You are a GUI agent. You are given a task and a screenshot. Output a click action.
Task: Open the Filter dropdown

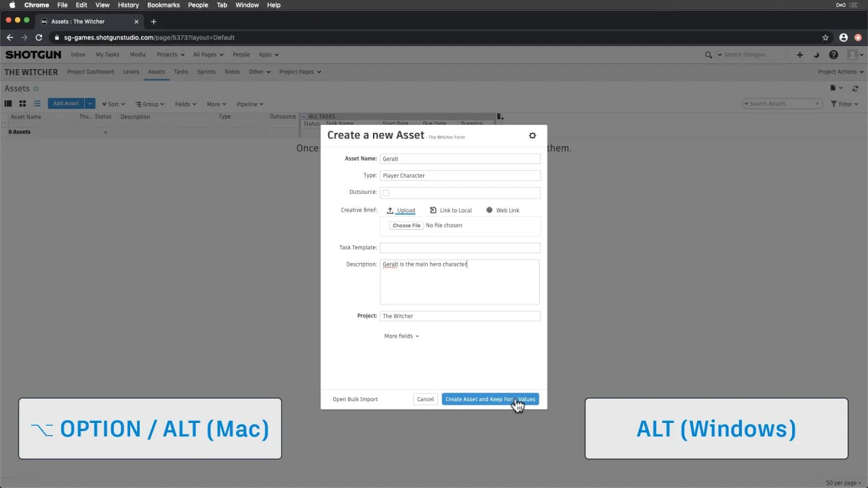[x=845, y=104]
